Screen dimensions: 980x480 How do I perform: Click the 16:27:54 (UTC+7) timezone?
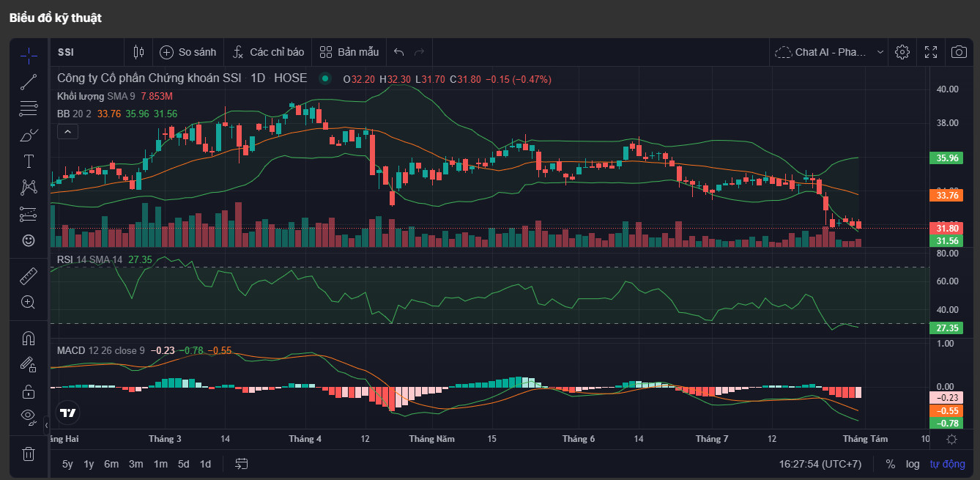[x=820, y=464]
